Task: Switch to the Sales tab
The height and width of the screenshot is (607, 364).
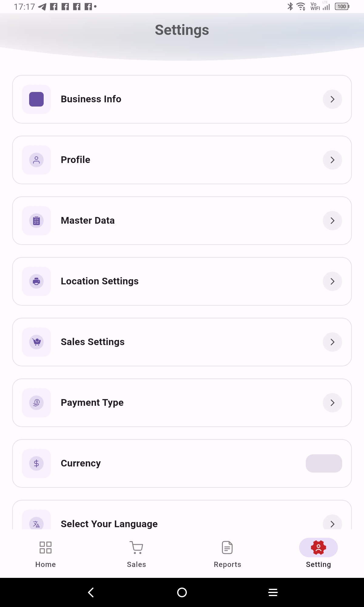Action: (x=136, y=554)
